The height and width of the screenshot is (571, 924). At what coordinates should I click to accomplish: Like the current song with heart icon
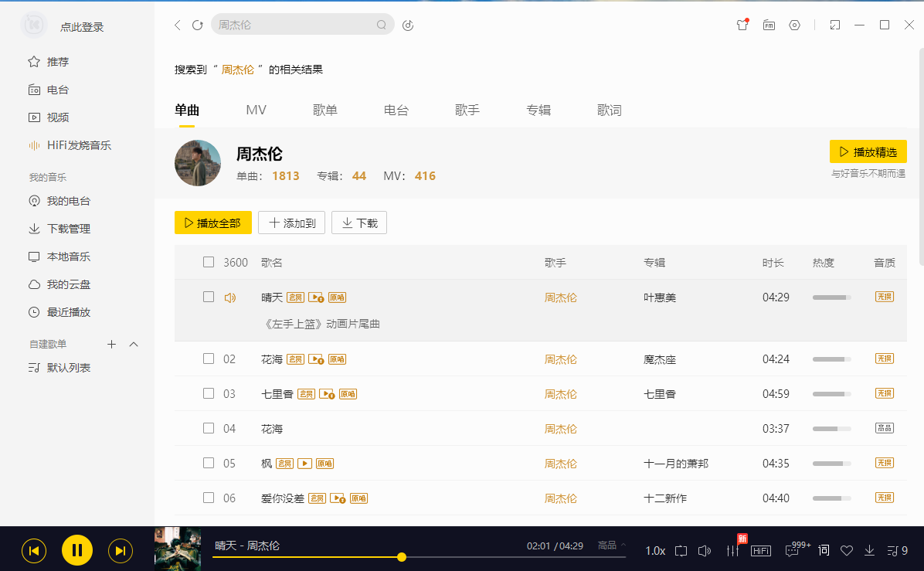tap(847, 551)
